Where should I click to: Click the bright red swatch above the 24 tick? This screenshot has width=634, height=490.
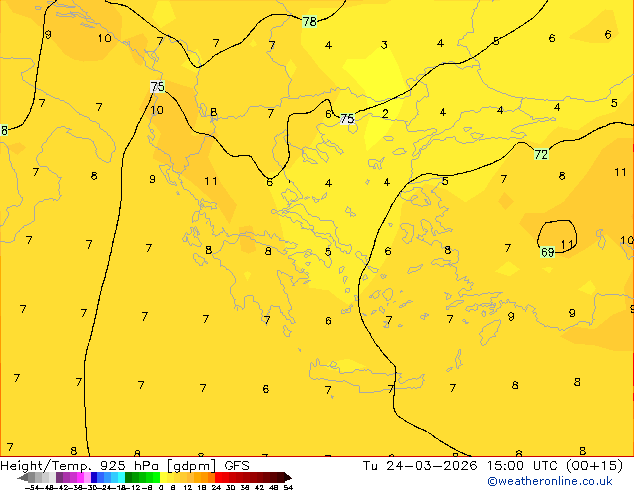[218, 477]
